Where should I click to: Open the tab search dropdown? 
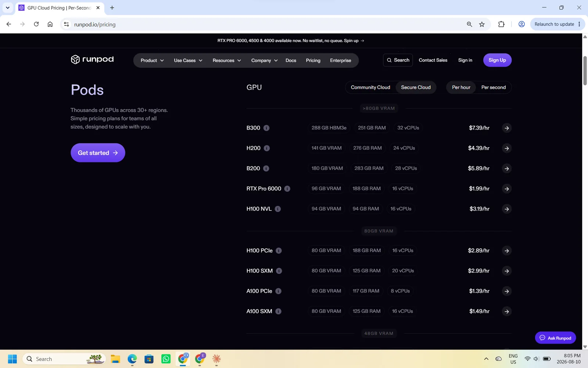tap(7, 8)
